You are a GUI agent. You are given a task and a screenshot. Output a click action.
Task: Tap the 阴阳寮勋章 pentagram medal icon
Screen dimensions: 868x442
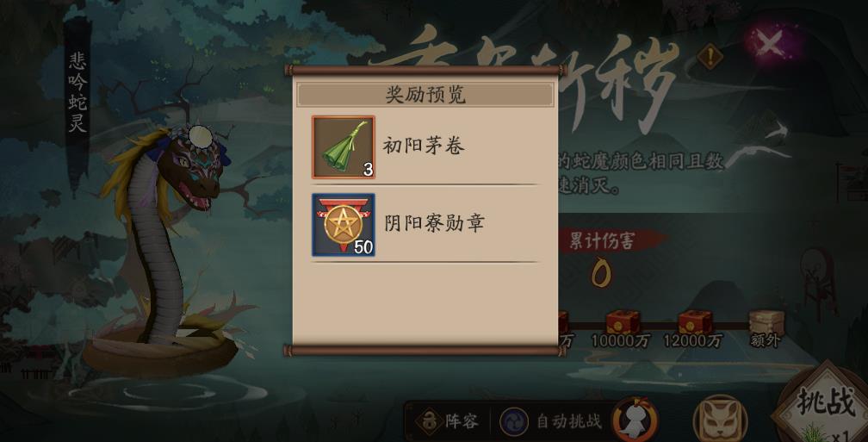pyautogui.click(x=344, y=224)
